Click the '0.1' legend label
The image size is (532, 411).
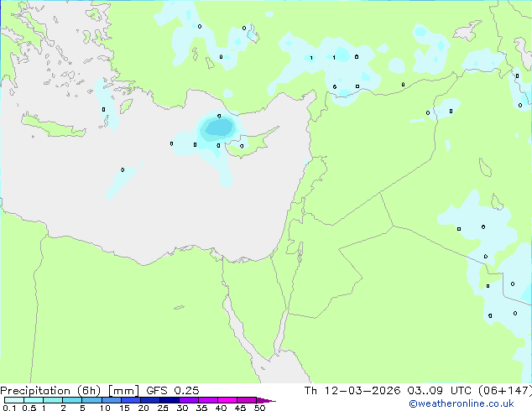(x=9, y=408)
